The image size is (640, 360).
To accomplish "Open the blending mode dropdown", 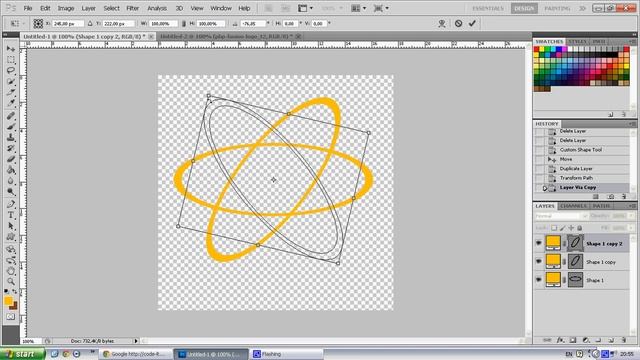I will click(x=561, y=216).
